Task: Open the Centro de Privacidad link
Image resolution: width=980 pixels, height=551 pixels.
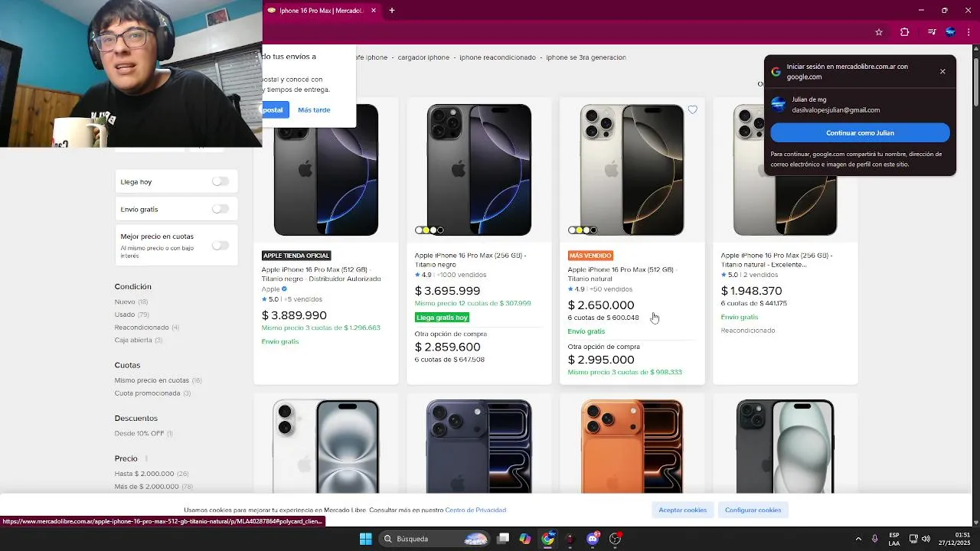Action: [x=475, y=510]
